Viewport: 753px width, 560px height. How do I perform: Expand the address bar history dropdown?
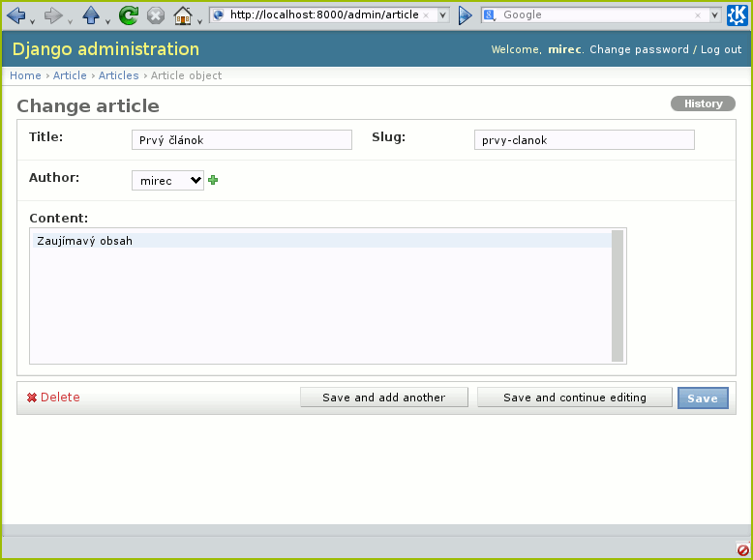(442, 15)
